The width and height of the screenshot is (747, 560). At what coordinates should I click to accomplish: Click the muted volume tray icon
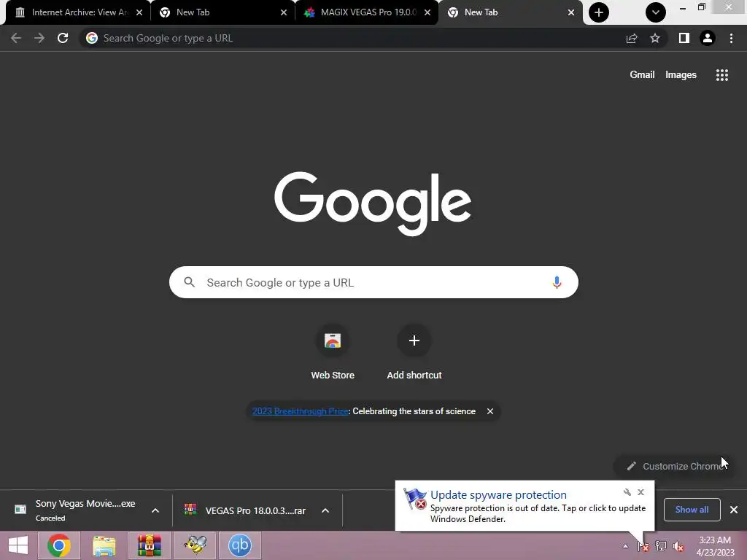click(x=678, y=546)
